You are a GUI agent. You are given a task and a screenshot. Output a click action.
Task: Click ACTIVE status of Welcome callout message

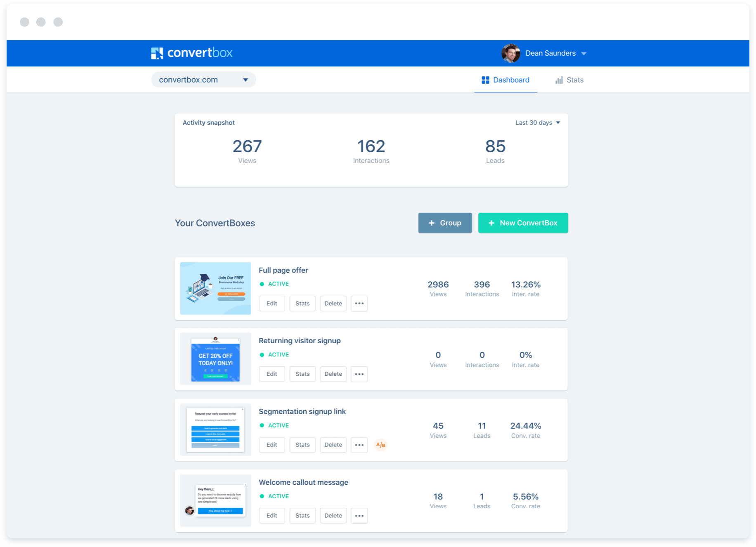(x=274, y=496)
